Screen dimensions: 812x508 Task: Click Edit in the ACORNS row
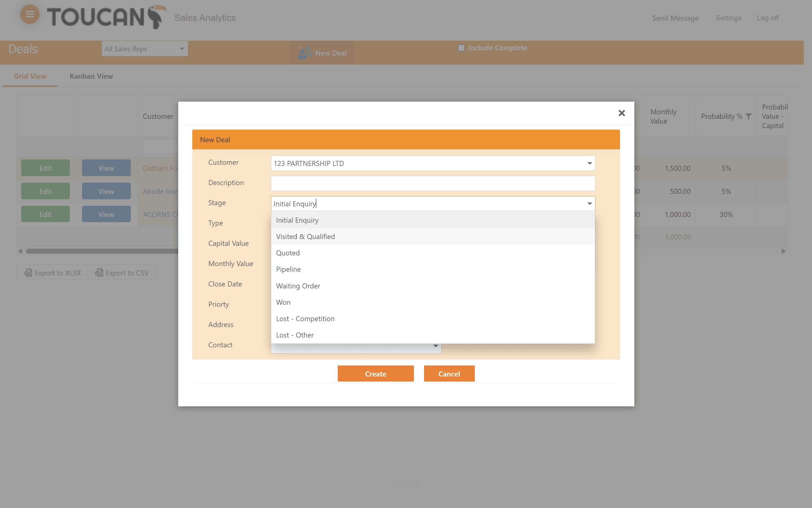[x=45, y=214]
